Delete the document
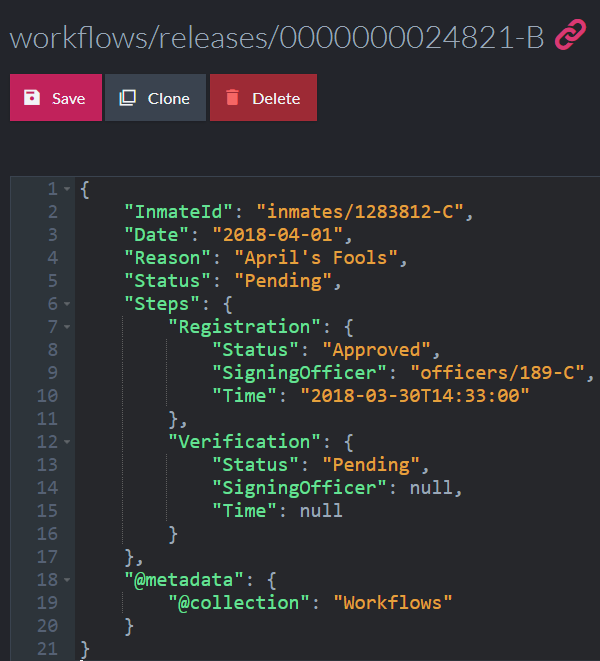The height and width of the screenshot is (661, 600). pyautogui.click(x=264, y=98)
